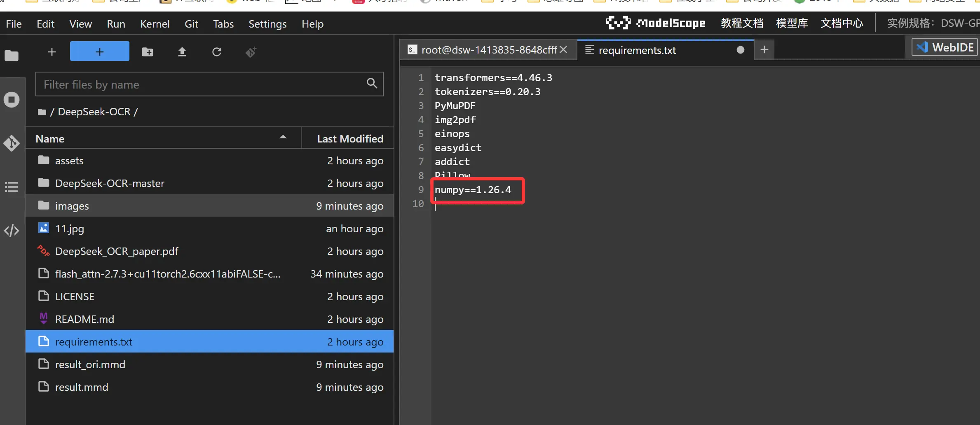
Task: Click the search magnifier in filter box
Action: [x=372, y=84]
